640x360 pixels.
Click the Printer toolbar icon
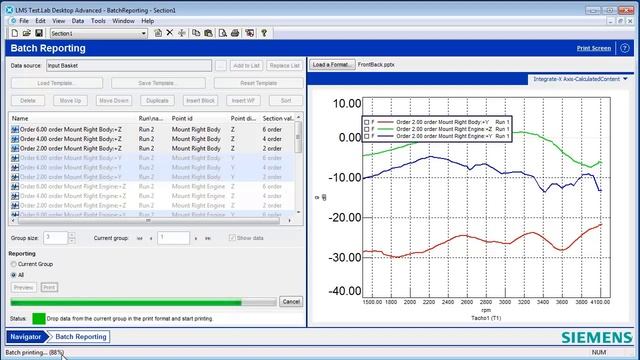coord(235,33)
